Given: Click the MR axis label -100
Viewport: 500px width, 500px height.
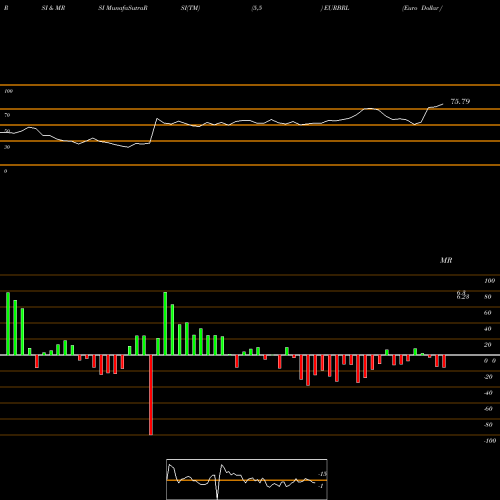Looking at the screenshot, I should click(x=490, y=441).
